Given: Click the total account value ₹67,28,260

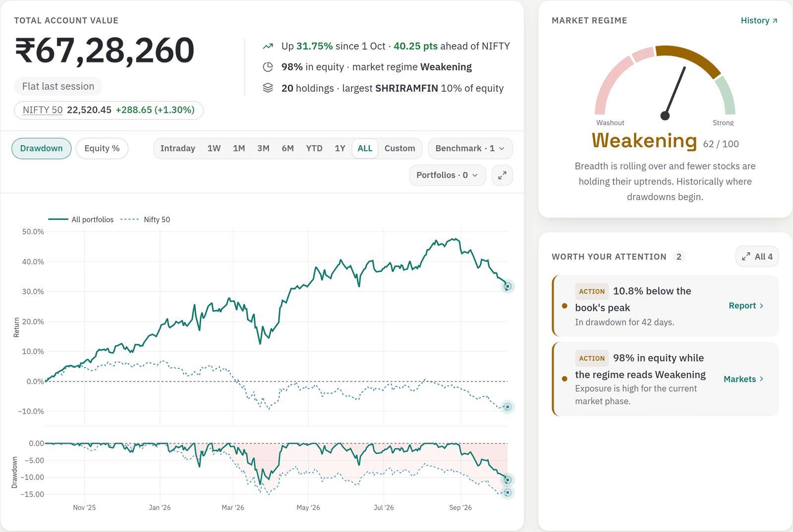Looking at the screenshot, I should click(105, 51).
